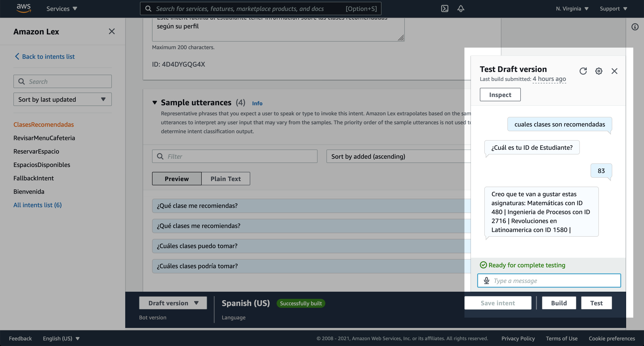The image size is (644, 346).
Task: Open the N. Virginia region menu
Action: (572, 8)
